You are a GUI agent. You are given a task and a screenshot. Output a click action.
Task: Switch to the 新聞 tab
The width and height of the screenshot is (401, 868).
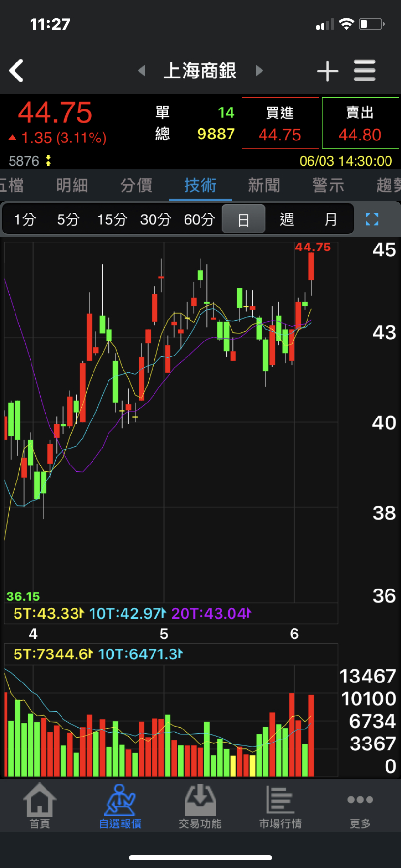click(264, 185)
